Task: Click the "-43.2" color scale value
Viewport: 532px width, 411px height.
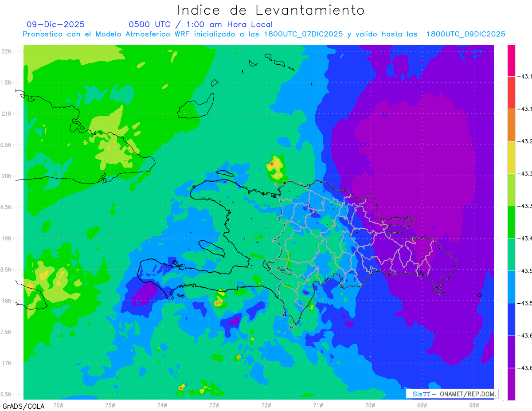Action: point(526,141)
